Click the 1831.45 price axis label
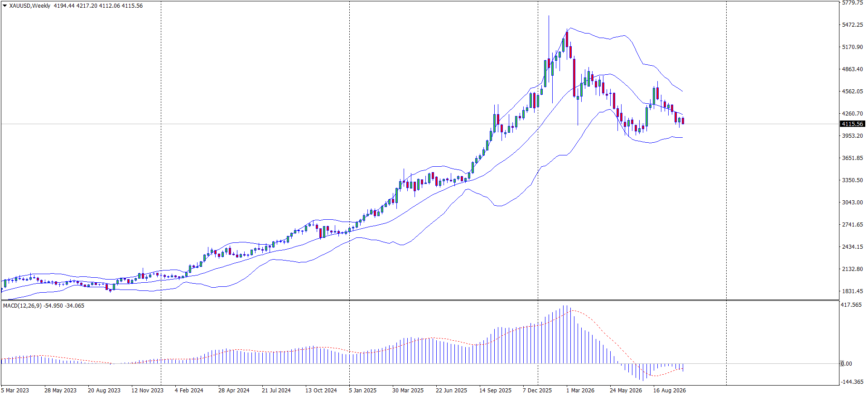The width and height of the screenshot is (868, 396). coord(853,291)
